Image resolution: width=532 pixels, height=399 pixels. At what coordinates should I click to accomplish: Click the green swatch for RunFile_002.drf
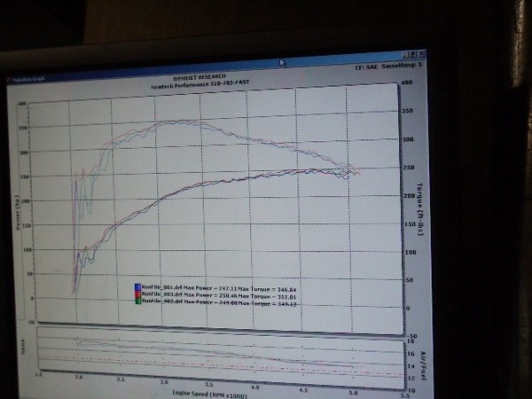click(138, 301)
